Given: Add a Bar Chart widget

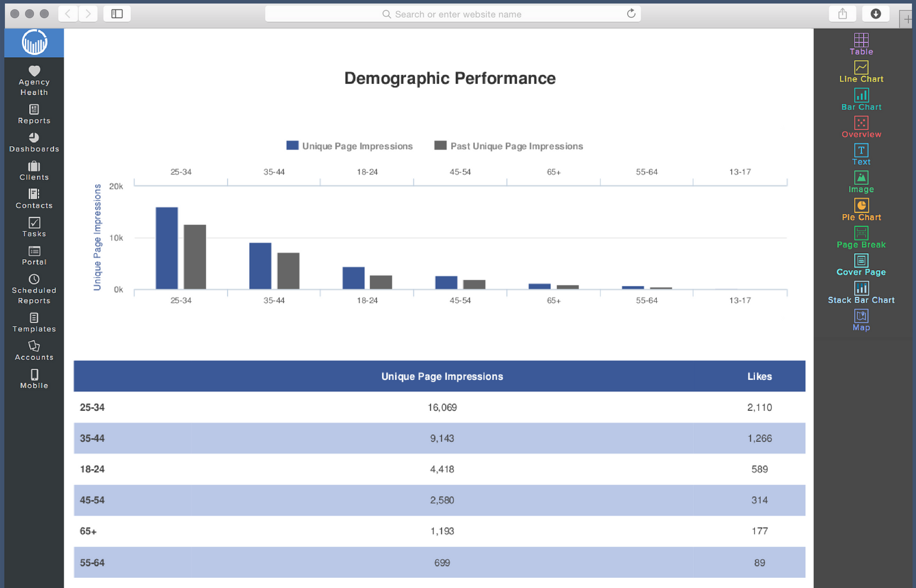Looking at the screenshot, I should [861, 99].
